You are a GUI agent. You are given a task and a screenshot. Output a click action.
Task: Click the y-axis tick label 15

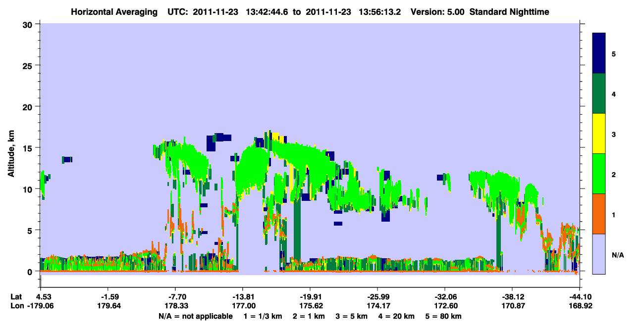(29, 148)
